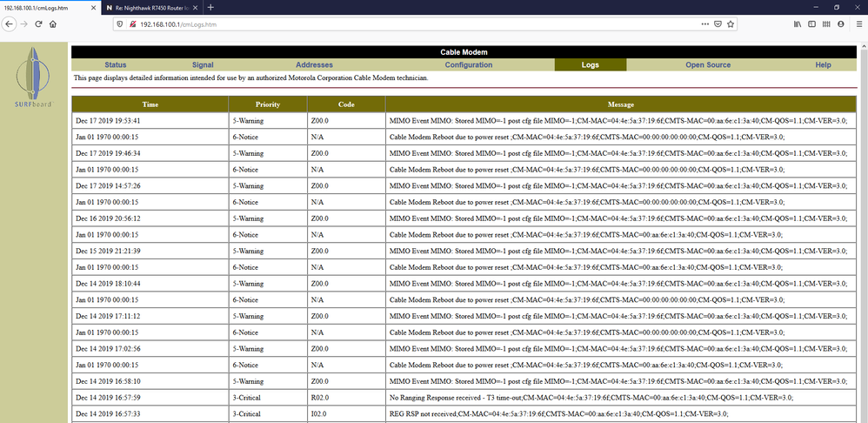
Task: Open the Firefox hamburger menu
Action: pos(858,24)
